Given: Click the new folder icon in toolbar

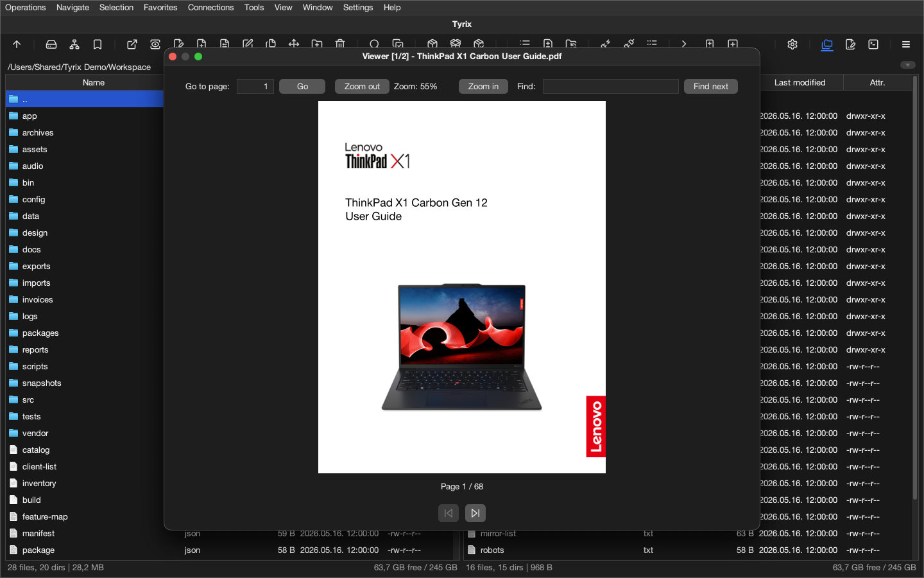Looking at the screenshot, I should pyautogui.click(x=317, y=44).
